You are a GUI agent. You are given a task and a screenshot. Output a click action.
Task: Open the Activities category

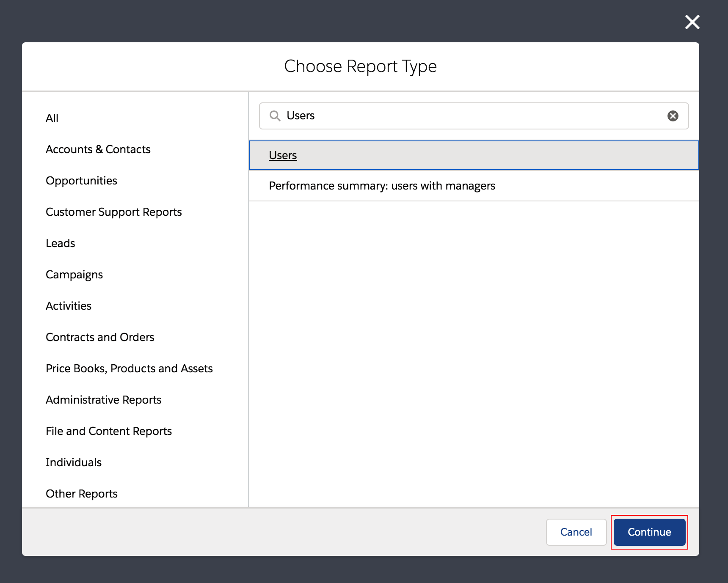click(x=69, y=306)
